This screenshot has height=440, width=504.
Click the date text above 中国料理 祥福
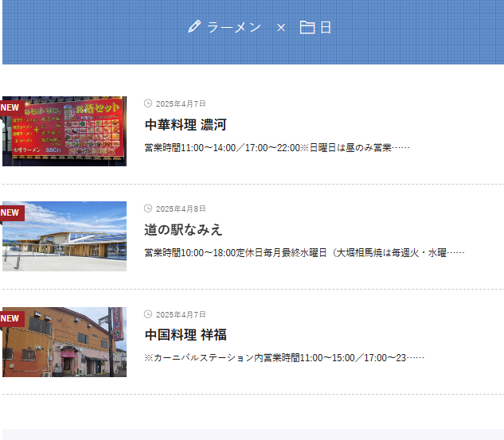(181, 314)
